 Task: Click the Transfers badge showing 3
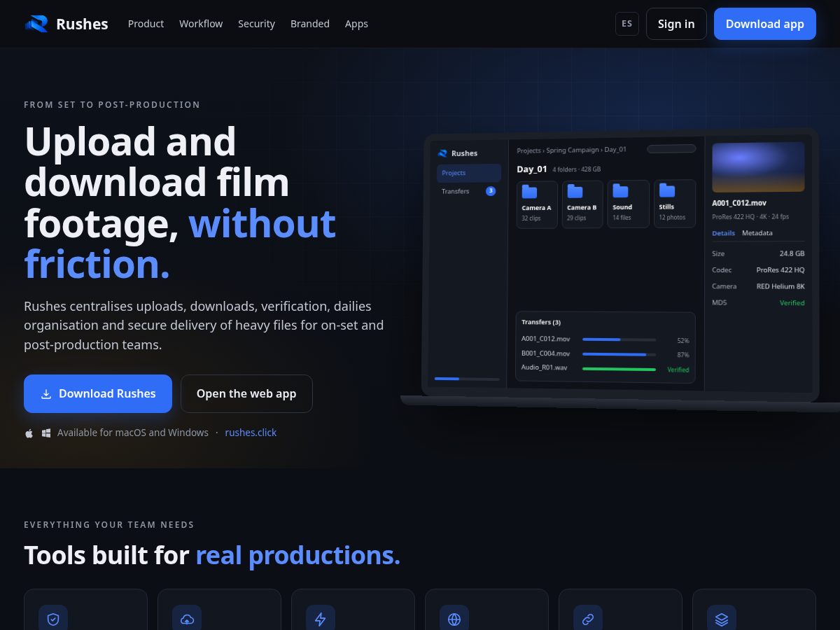tap(491, 191)
